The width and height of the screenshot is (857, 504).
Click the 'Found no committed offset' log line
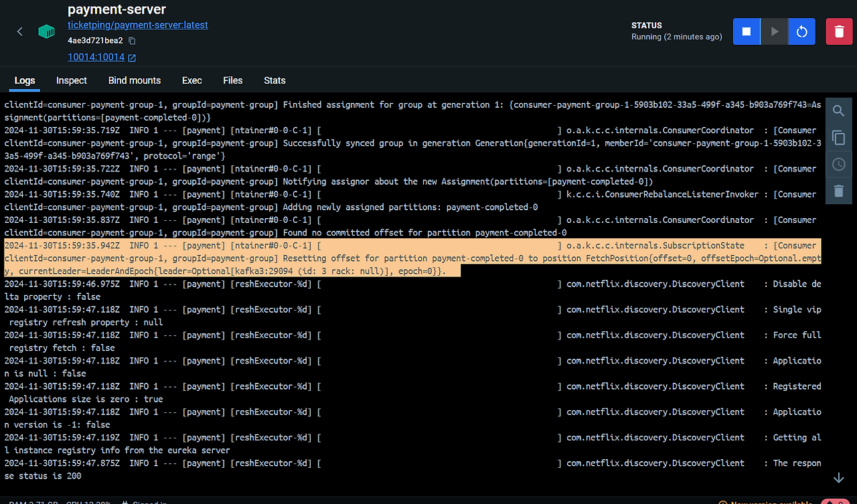[x=410, y=226]
